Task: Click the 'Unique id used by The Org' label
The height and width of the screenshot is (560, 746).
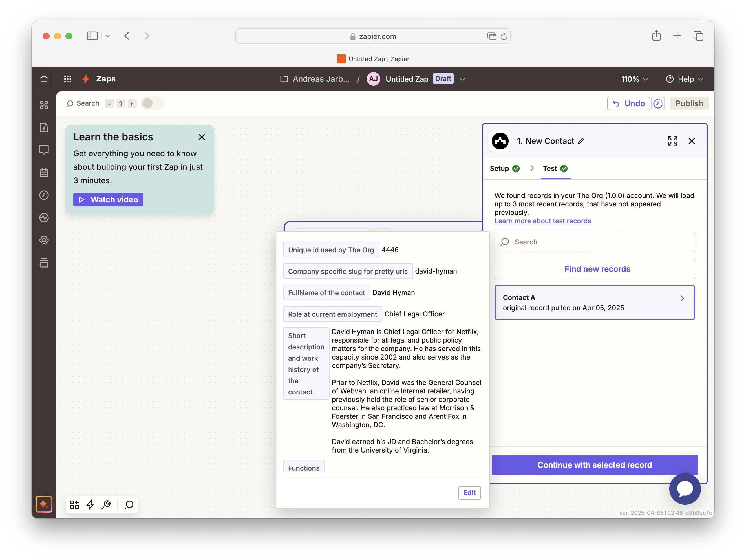Action: (x=331, y=250)
